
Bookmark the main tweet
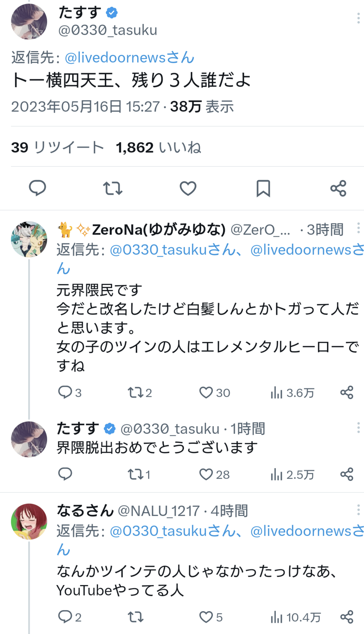pyautogui.click(x=263, y=188)
